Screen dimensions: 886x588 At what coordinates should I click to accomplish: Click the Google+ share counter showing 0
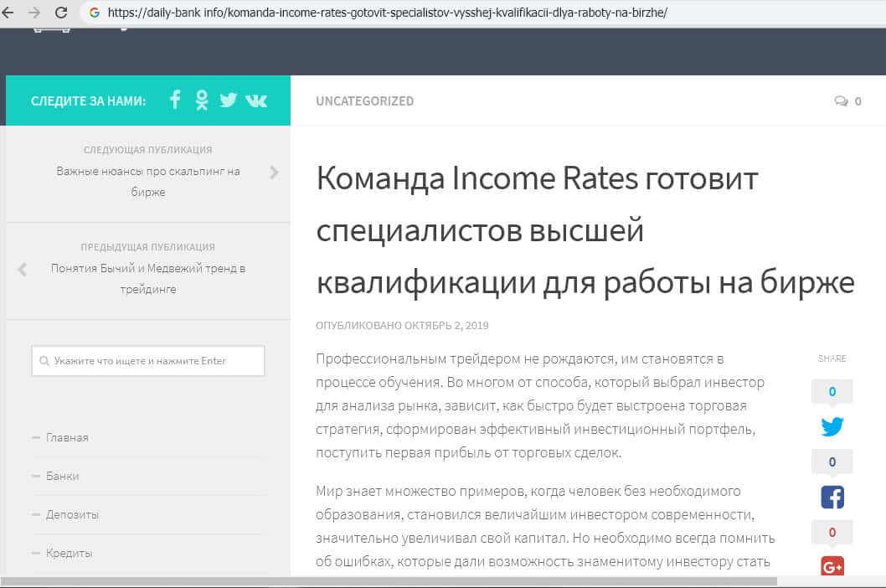pyautogui.click(x=832, y=532)
